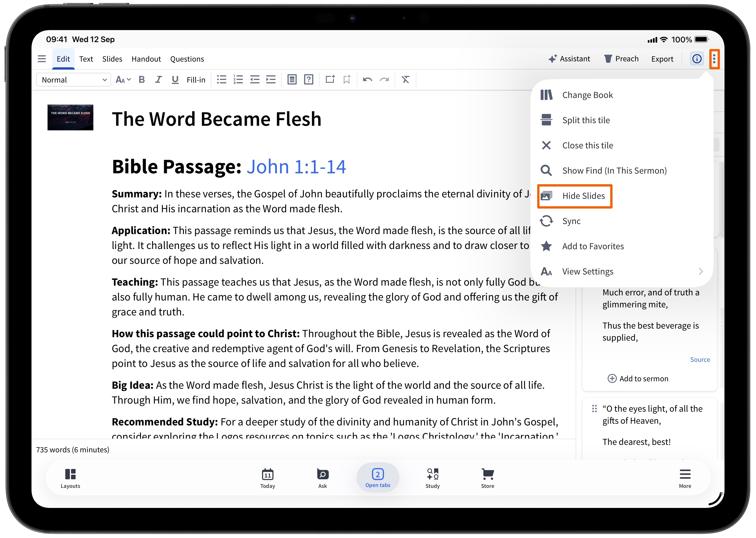
Task: Select Add to Favorites
Action: tap(622, 246)
